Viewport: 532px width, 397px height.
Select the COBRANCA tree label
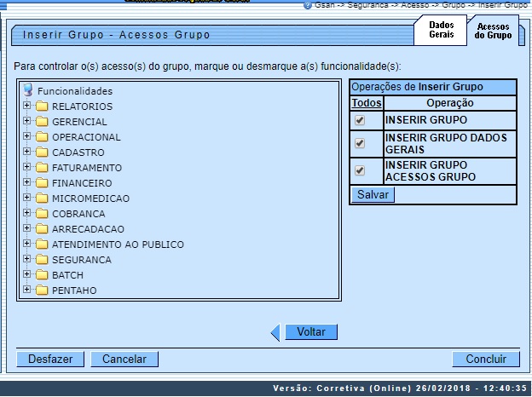(78, 214)
